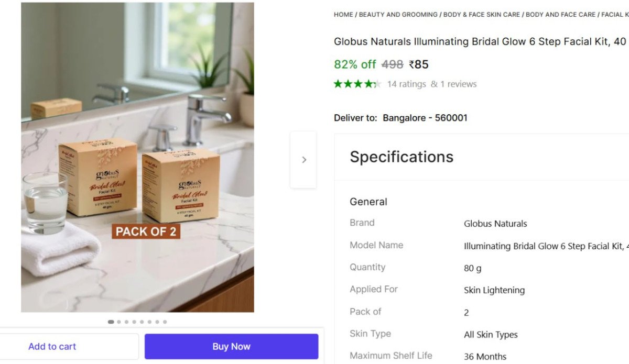Click the Specifications section header
The image size is (629, 364).
coord(402,157)
